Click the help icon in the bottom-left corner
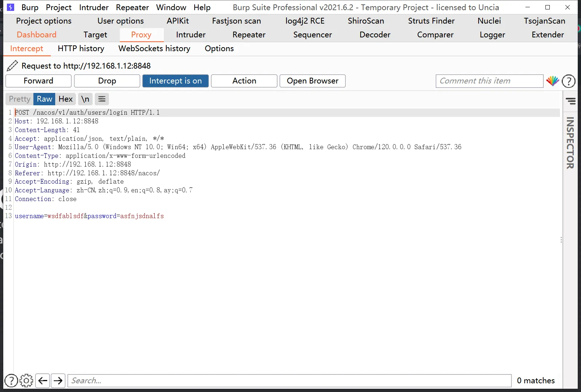Image resolution: width=581 pixels, height=392 pixels. 11,380
